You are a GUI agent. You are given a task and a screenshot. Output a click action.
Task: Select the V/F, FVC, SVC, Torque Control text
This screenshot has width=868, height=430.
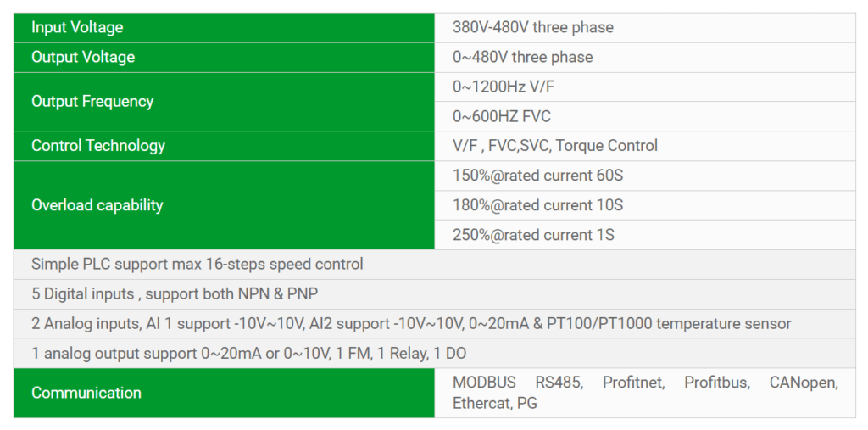554,145
